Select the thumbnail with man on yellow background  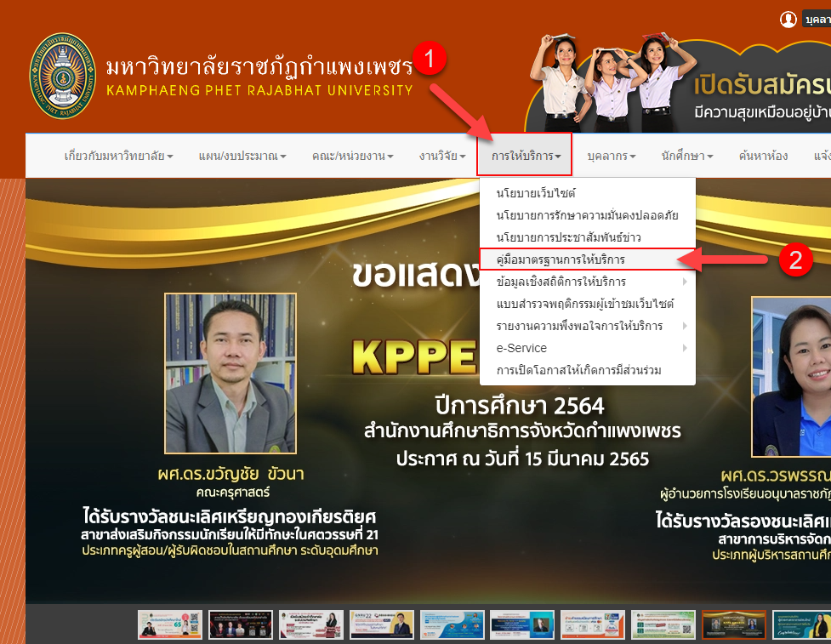click(382, 624)
